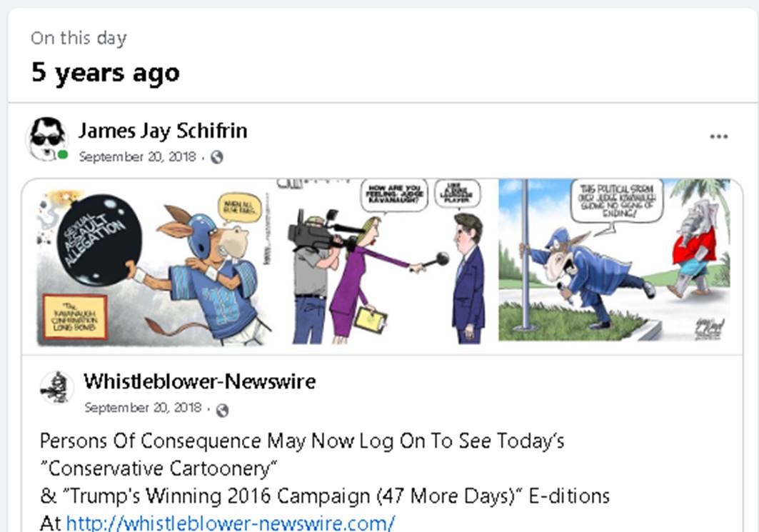Open the three-dot post options menu
The height and width of the screenshot is (532, 759).
719,136
